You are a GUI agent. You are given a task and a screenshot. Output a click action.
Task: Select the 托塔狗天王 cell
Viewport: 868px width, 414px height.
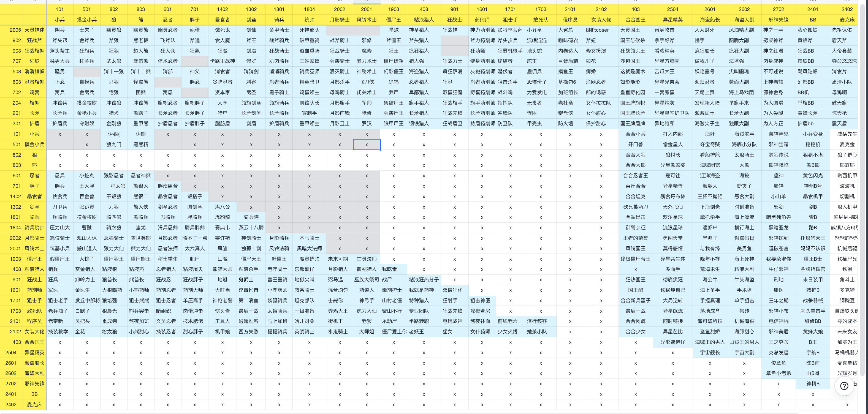tap(813, 238)
